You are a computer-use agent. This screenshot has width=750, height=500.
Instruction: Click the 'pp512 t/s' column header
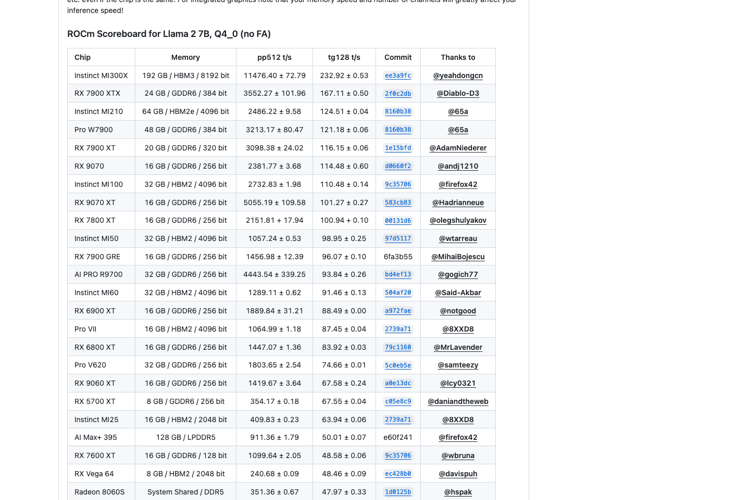click(x=275, y=57)
